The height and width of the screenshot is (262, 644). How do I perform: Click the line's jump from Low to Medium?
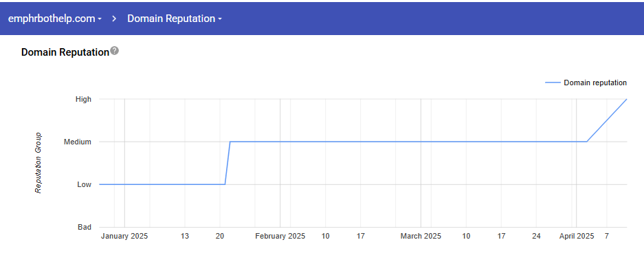227,163
